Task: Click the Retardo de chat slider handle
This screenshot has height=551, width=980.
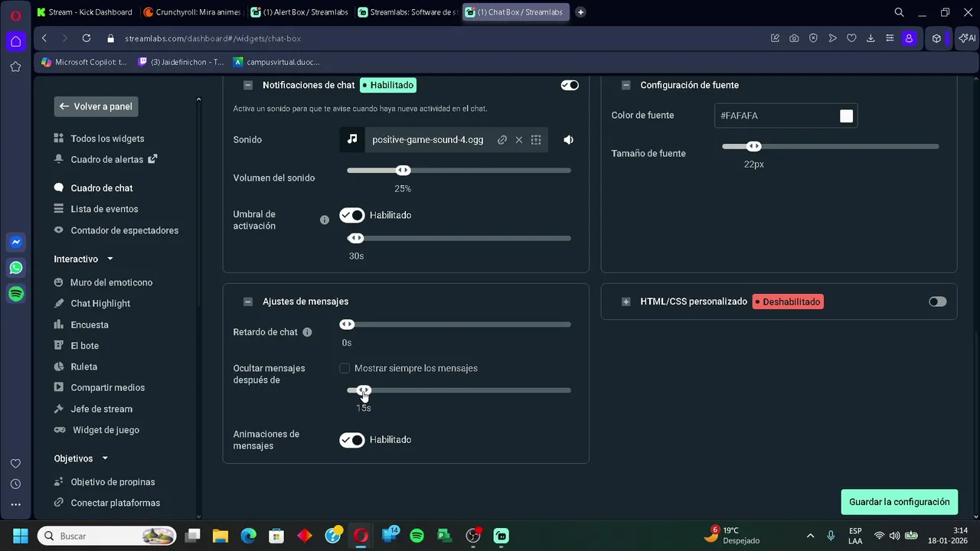Action: [347, 324]
